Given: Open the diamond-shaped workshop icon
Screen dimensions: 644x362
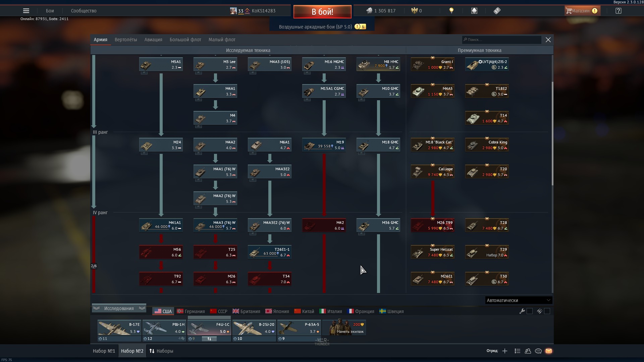Looking at the screenshot, I should pyautogui.click(x=474, y=11).
